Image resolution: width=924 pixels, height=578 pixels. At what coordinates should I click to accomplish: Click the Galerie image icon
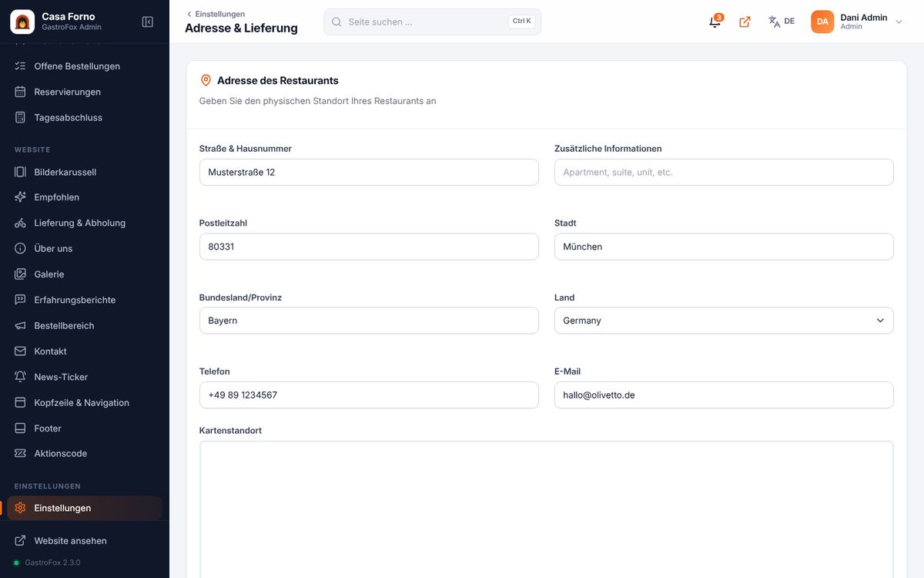[21, 274]
